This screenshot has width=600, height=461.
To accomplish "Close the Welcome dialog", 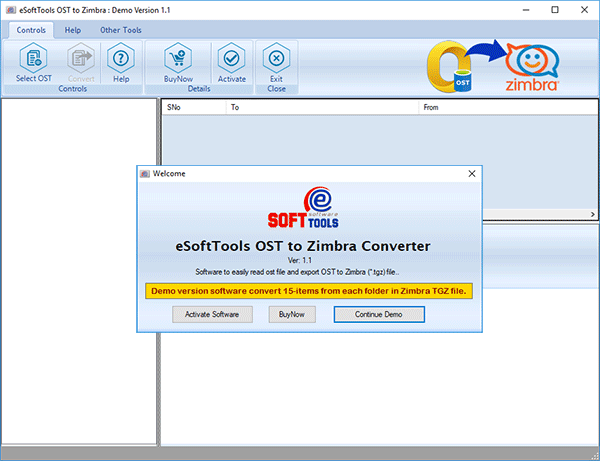I will point(472,174).
